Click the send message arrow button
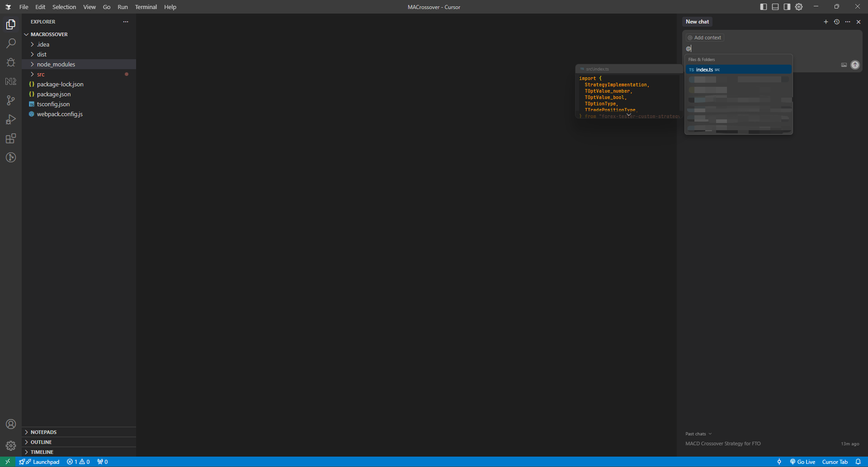 point(855,65)
